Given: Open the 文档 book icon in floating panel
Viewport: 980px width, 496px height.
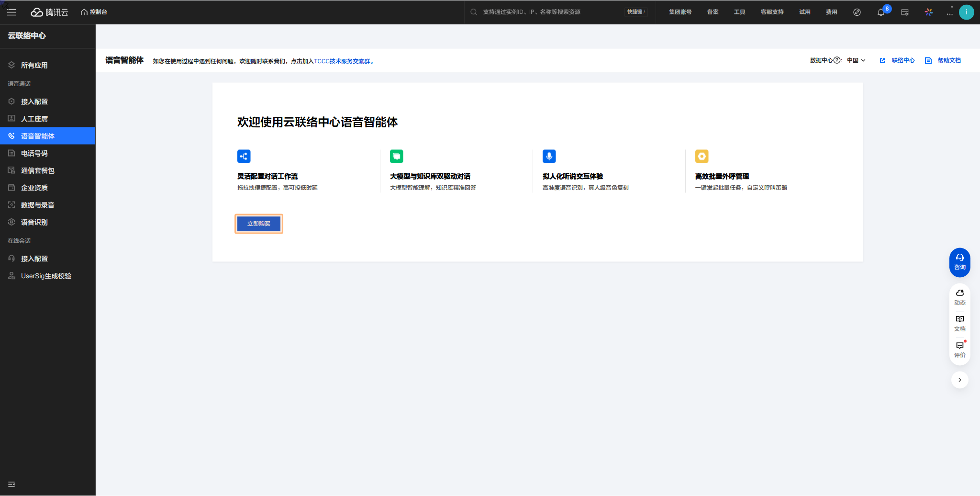Looking at the screenshot, I should (x=959, y=323).
